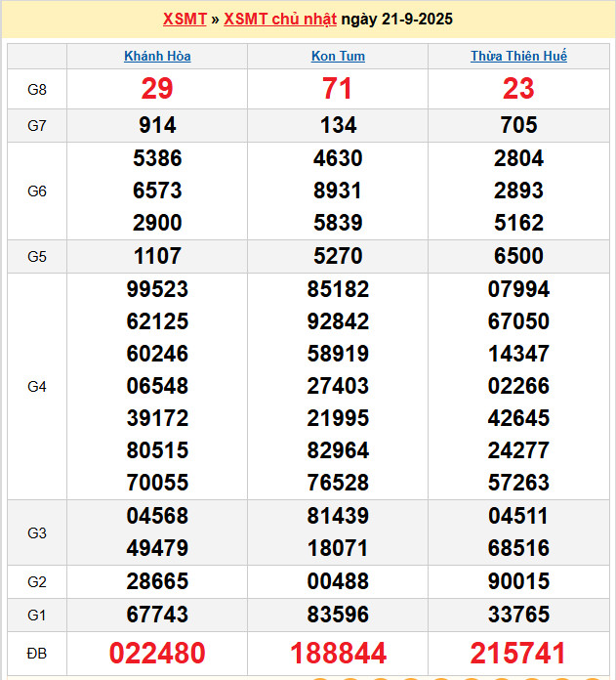Select the G8 row label
The image size is (616, 680).
pos(37,90)
